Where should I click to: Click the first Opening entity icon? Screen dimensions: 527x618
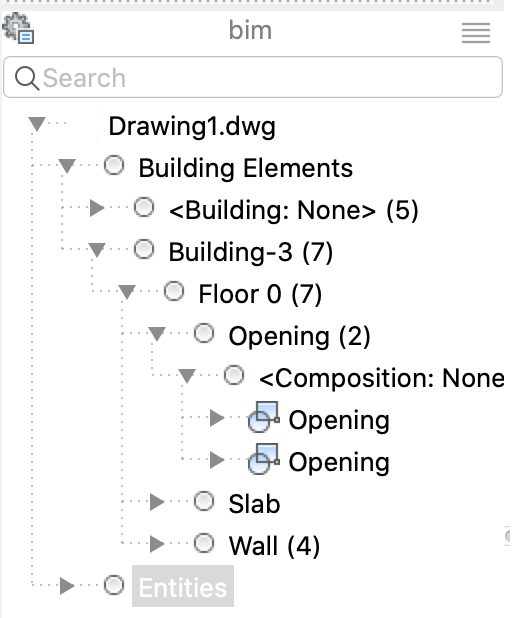pyautogui.click(x=264, y=417)
